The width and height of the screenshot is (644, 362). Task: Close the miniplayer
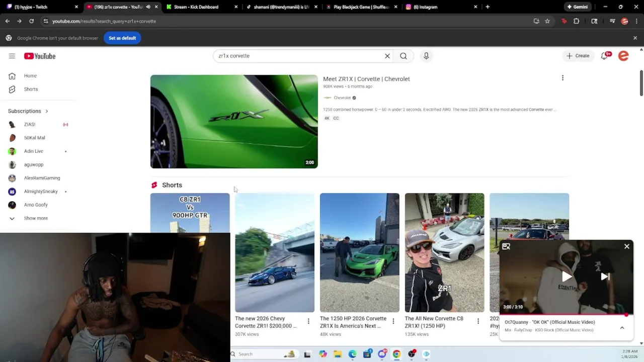coord(627,246)
